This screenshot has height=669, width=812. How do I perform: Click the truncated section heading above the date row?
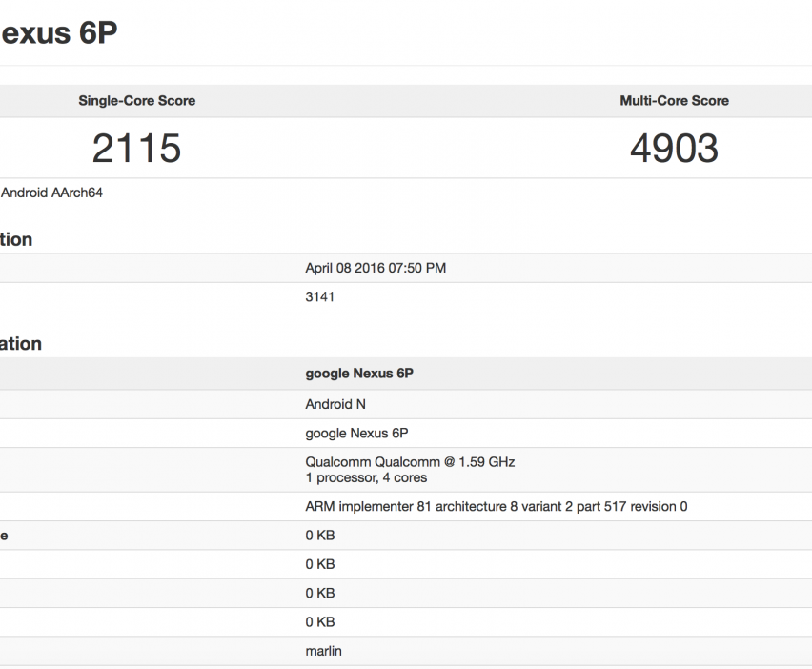[x=16, y=240]
